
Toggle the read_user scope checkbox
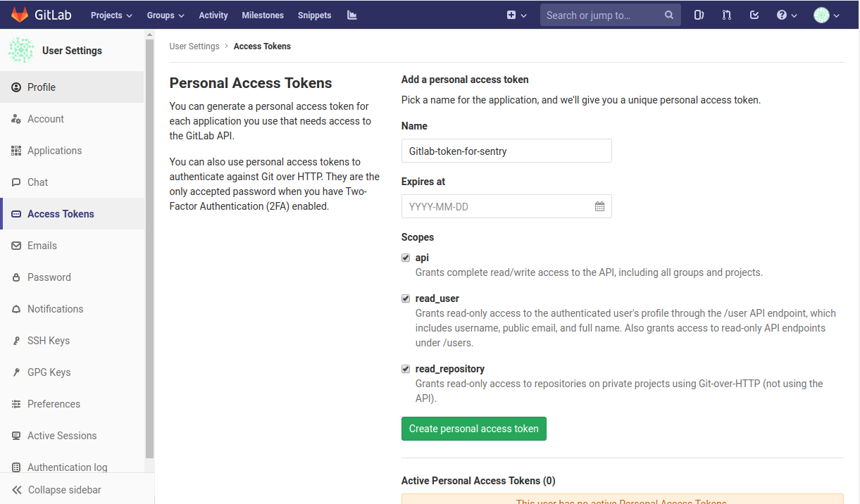coord(406,298)
